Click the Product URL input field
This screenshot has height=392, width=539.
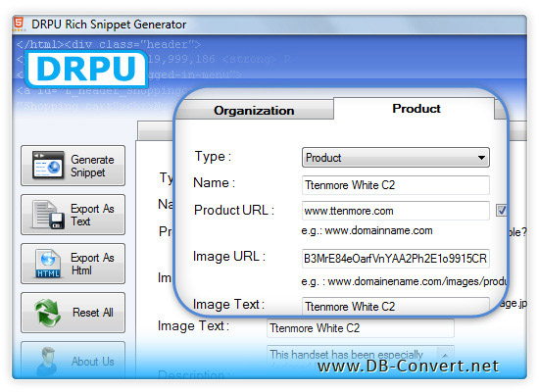pos(396,211)
